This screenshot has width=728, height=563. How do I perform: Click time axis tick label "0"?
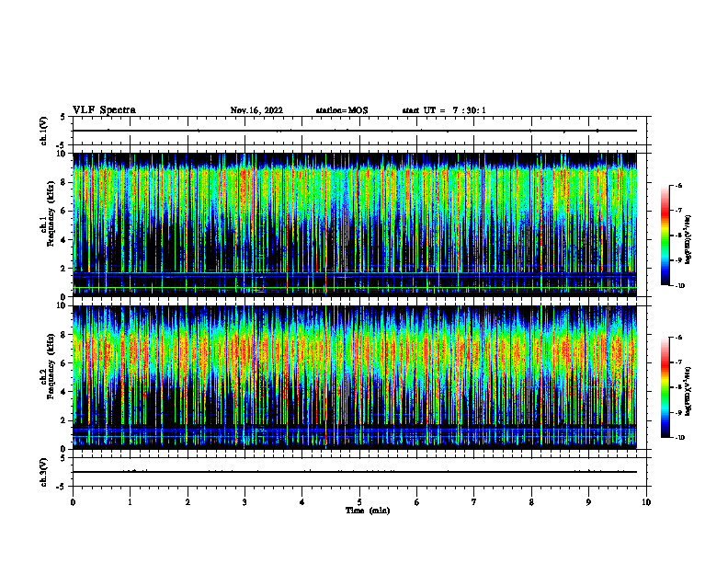click(x=73, y=502)
